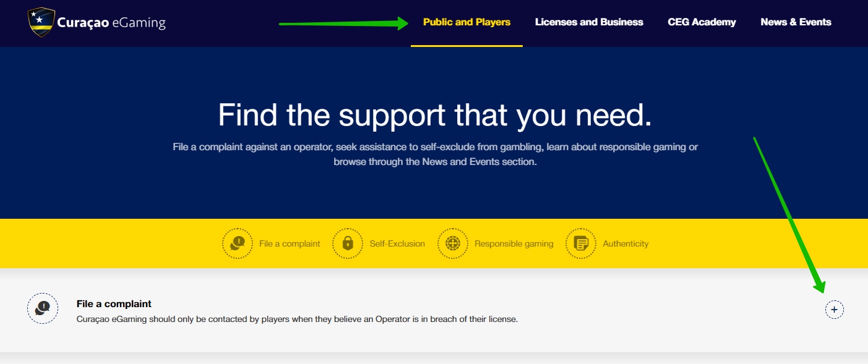The height and width of the screenshot is (364, 868).
Task: Open the Responsible gaming text link
Action: click(x=513, y=244)
